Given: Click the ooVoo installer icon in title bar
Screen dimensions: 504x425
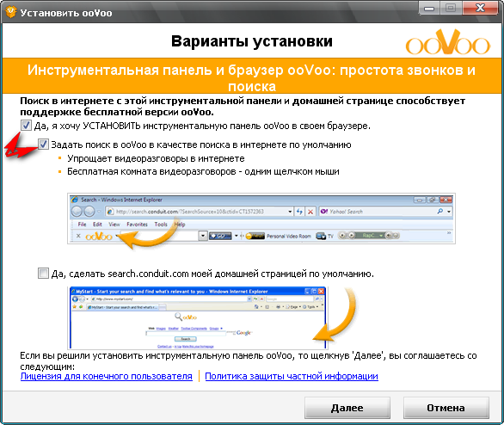Looking at the screenshot, I should coord(10,12).
